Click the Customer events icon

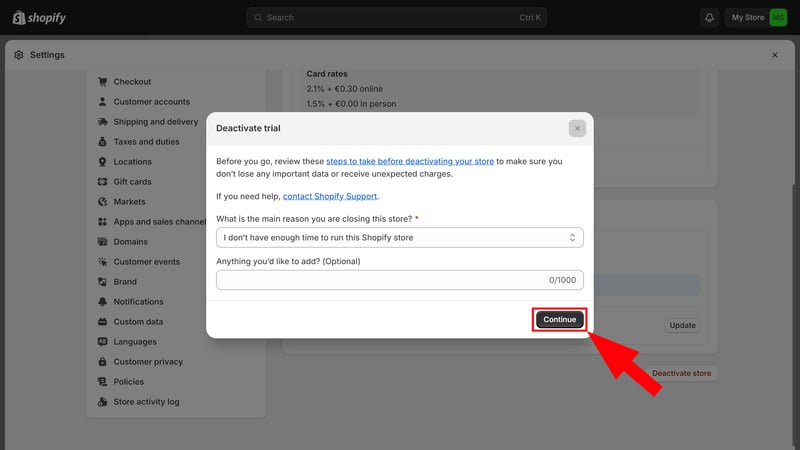click(103, 262)
